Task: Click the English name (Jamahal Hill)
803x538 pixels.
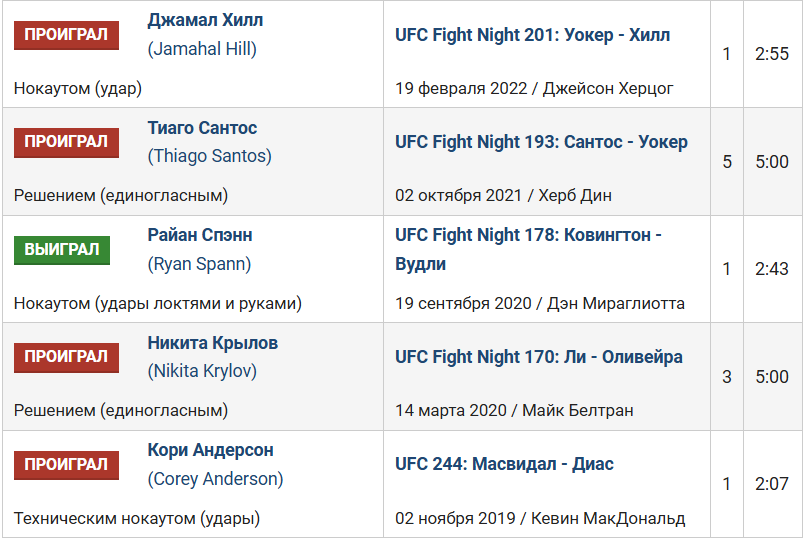Action: click(202, 49)
